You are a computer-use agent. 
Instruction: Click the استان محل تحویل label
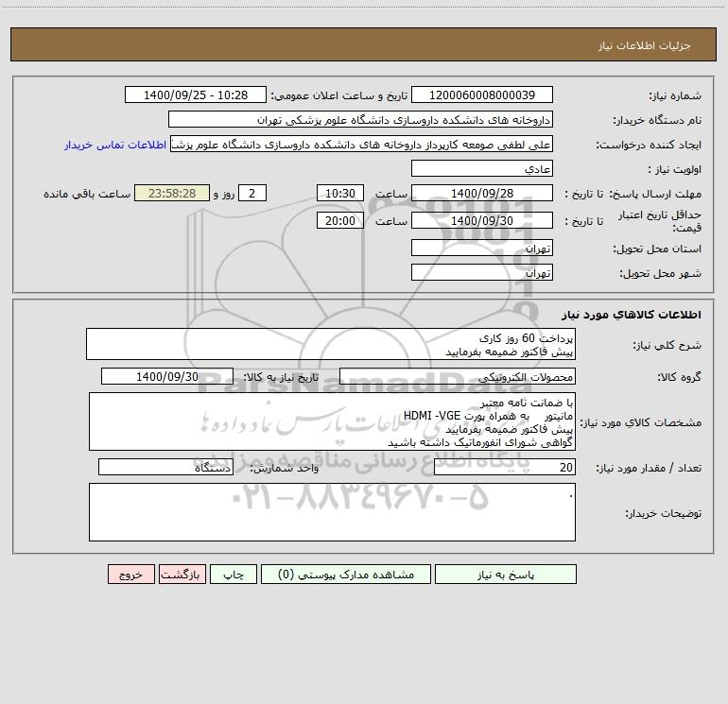[657, 249]
